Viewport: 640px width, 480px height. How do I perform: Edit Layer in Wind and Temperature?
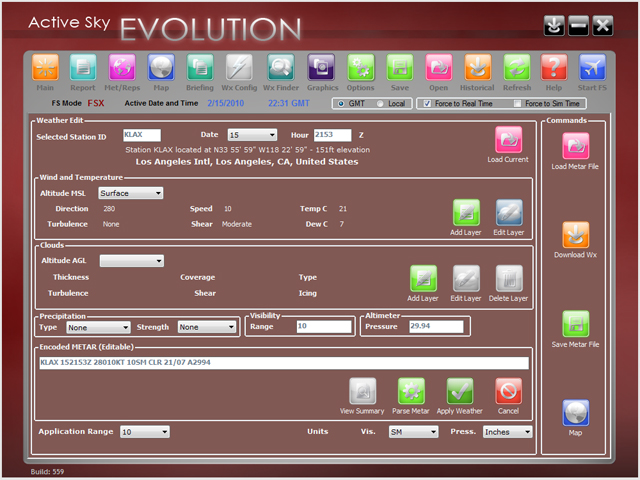[509, 212]
